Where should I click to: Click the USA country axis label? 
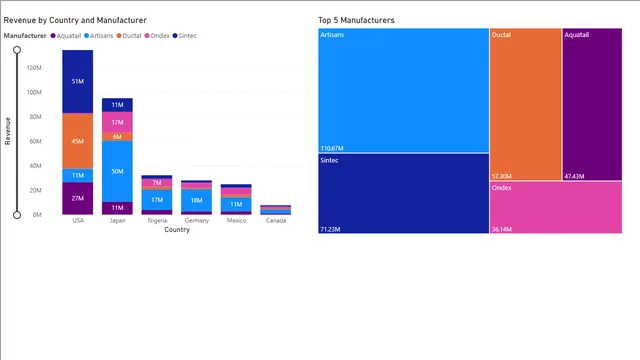78,220
